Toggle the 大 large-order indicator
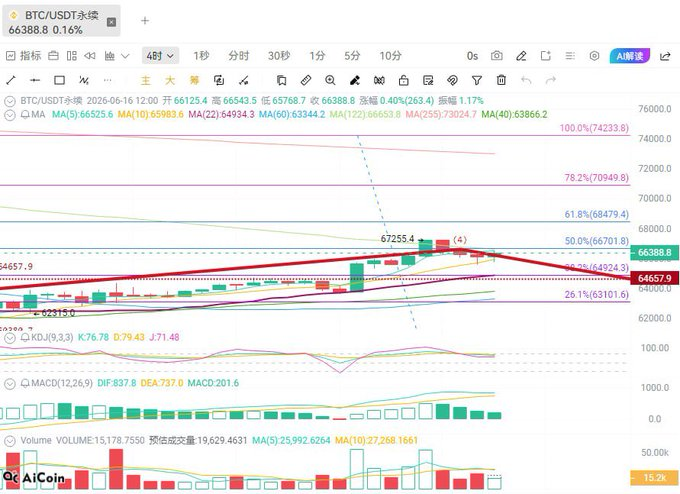 coord(170,80)
